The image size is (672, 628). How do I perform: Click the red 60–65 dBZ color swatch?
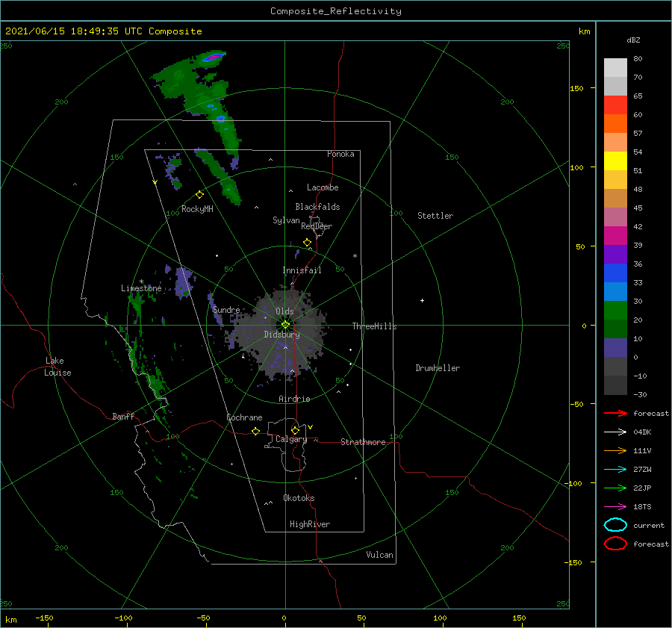point(615,105)
